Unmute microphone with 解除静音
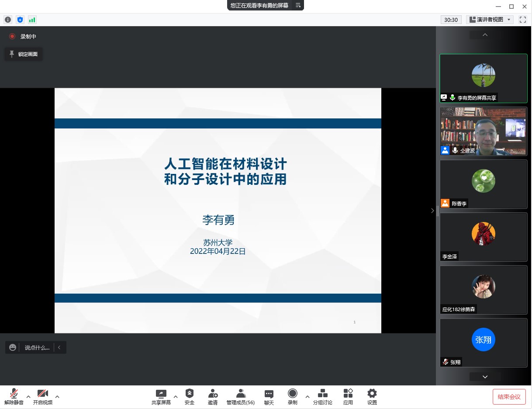 click(14, 397)
